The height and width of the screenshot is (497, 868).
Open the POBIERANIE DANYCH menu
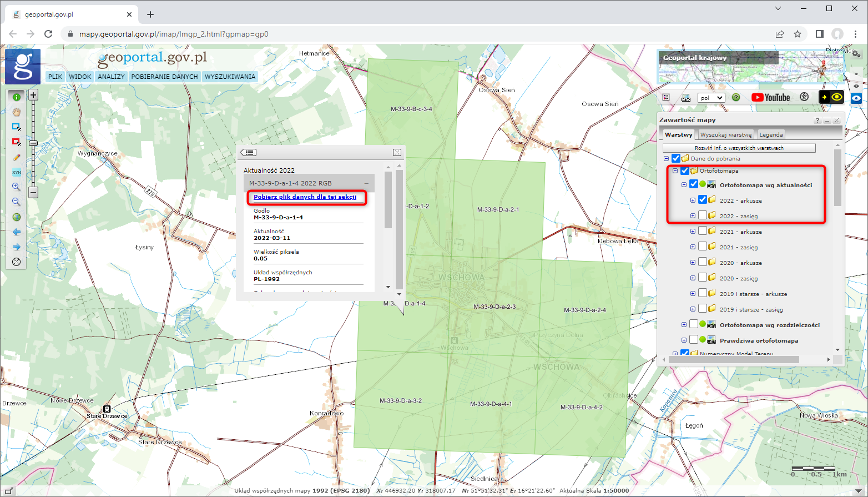coord(164,77)
